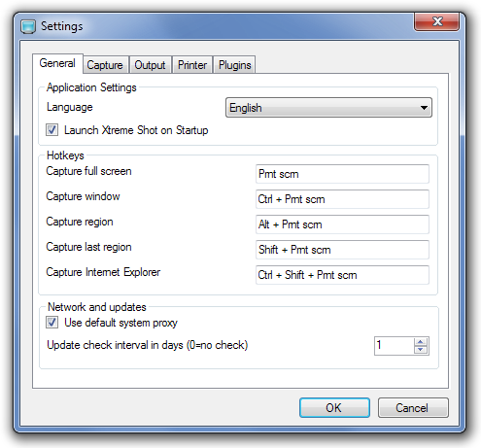Screen dimensions: 481x448
Task: Confirm settings with the OK button
Action: (x=334, y=408)
